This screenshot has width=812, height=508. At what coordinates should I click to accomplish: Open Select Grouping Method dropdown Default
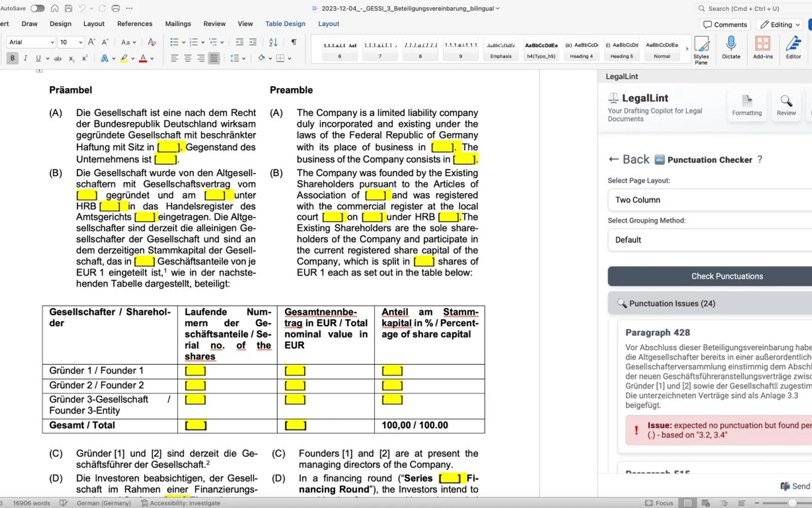710,240
